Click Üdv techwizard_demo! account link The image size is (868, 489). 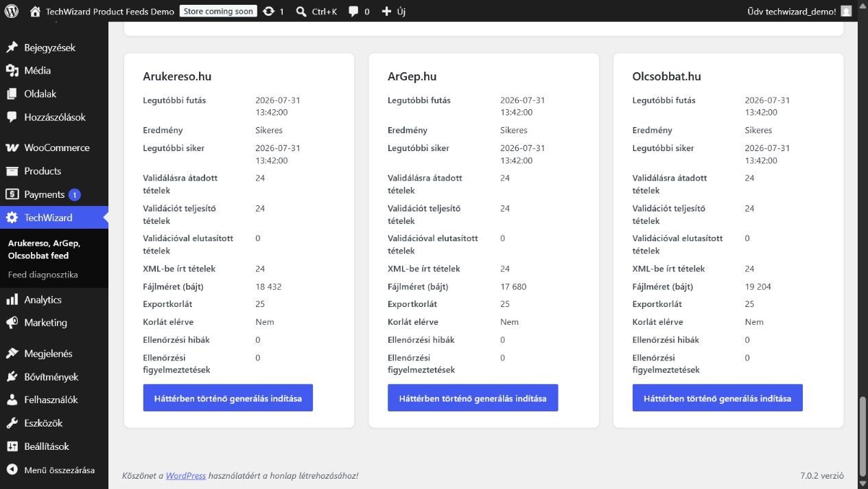(x=791, y=11)
